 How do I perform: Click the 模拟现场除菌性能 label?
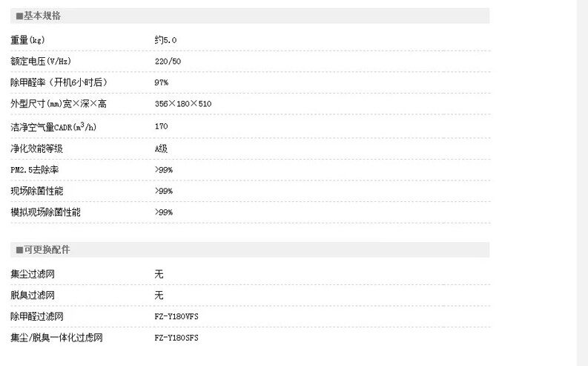click(46, 212)
